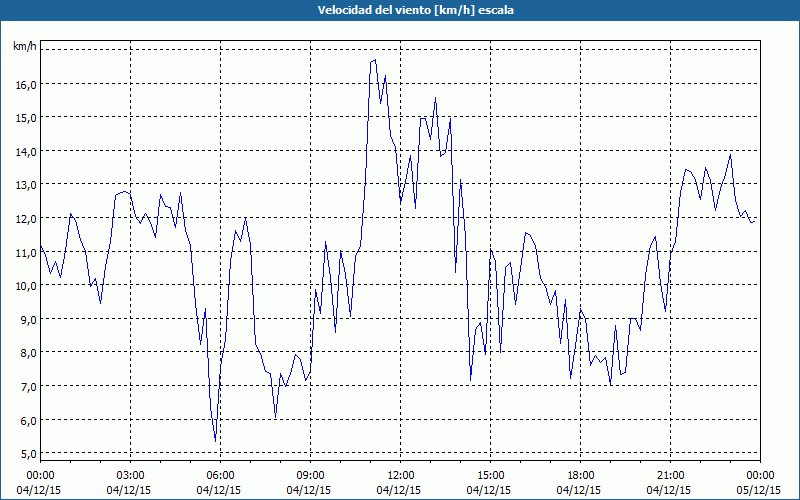Viewport: 800px width, 500px height.
Task: Select the "7,0" y-axis value
Action: (28, 386)
